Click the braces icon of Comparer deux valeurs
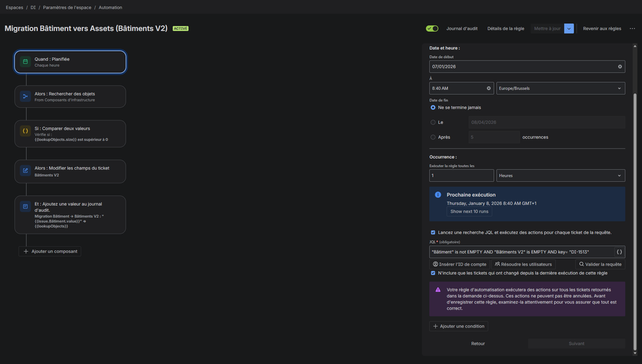Screen dimensions: 642x364 tap(25, 131)
